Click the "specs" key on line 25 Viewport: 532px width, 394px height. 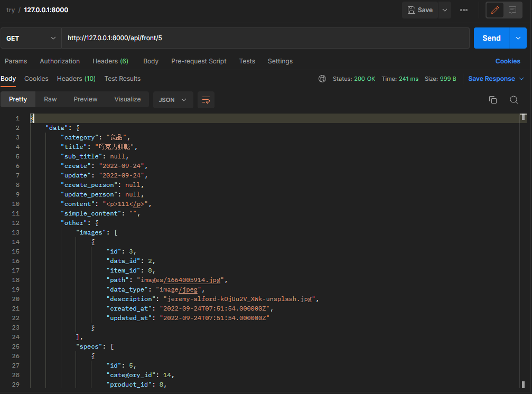click(x=89, y=346)
